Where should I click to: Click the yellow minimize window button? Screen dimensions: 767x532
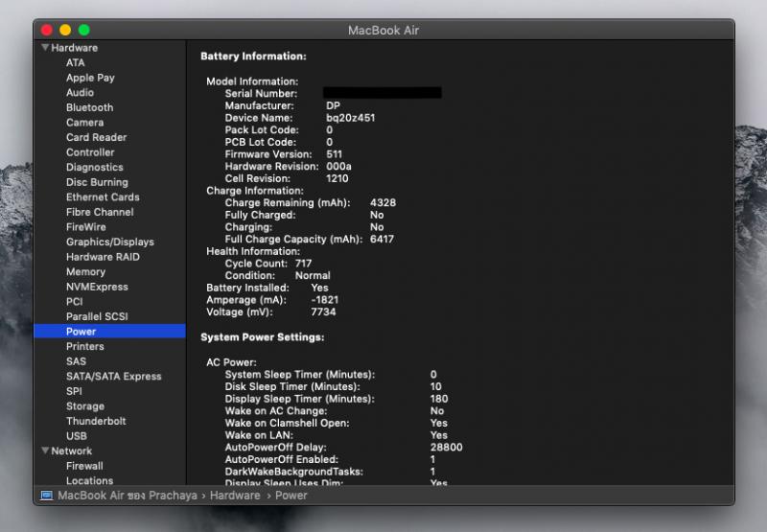(x=65, y=31)
